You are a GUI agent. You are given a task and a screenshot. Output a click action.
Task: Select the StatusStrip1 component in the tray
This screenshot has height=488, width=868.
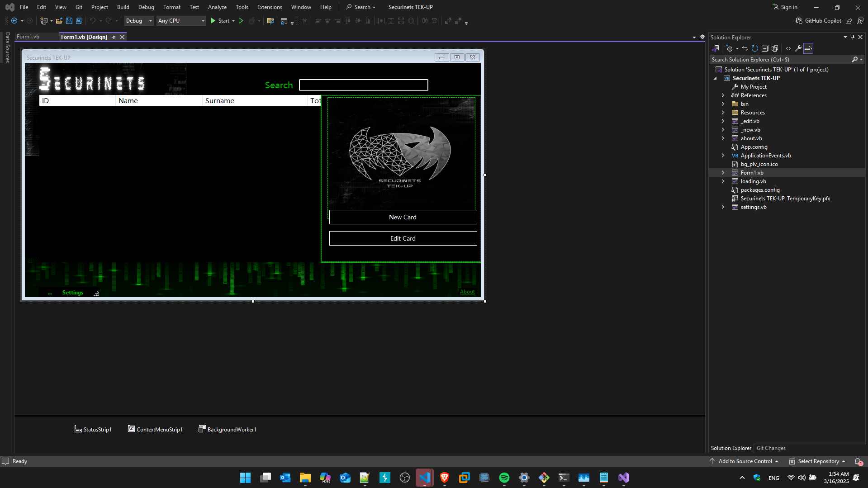93,429
